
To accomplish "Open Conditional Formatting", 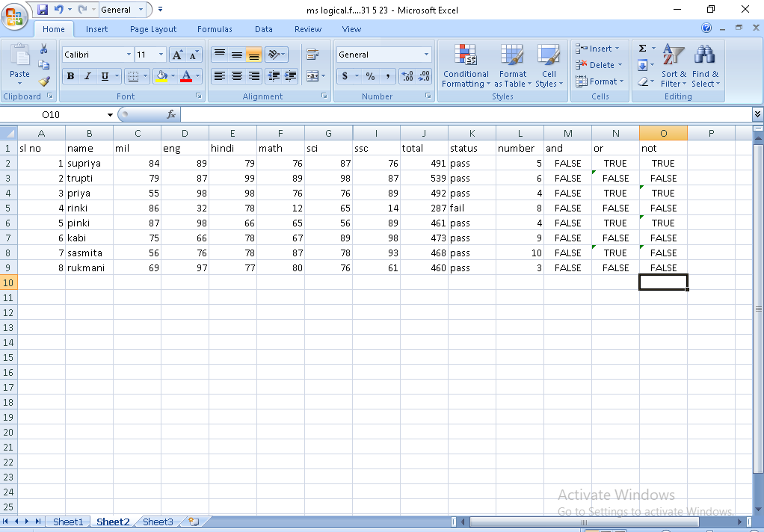I will point(466,66).
